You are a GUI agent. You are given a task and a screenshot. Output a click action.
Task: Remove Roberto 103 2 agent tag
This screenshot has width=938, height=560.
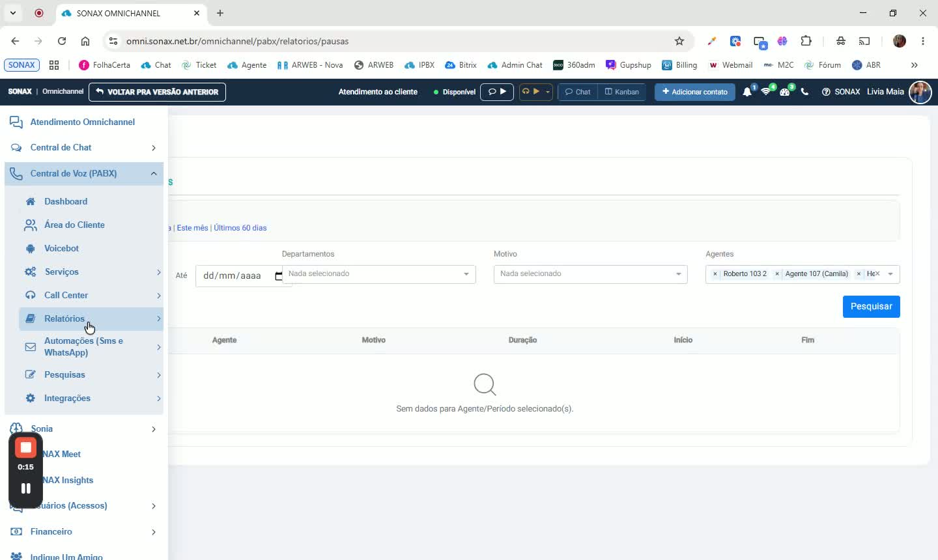[715, 274]
